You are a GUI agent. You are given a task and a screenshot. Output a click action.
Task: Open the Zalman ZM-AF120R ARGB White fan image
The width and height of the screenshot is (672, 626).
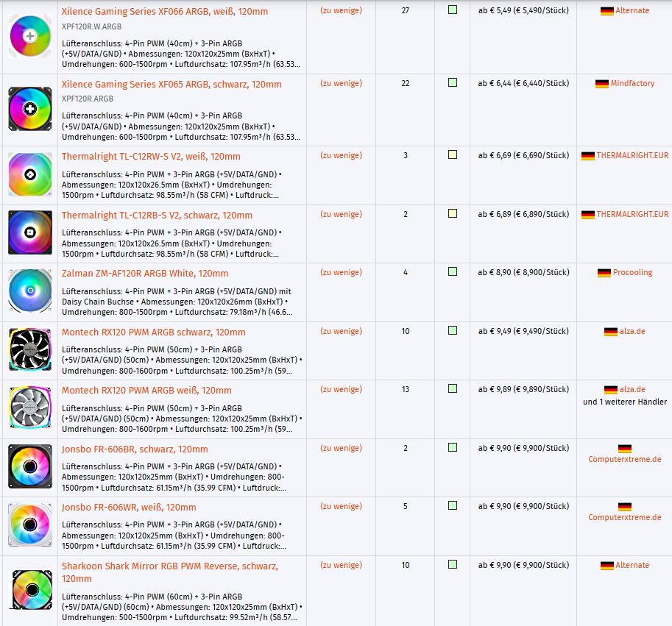(30, 291)
